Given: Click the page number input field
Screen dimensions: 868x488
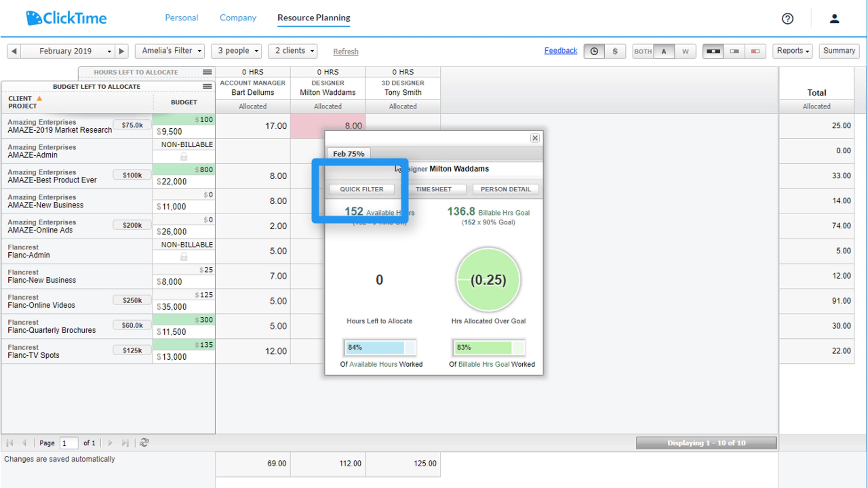Looking at the screenshot, I should pyautogui.click(x=69, y=443).
